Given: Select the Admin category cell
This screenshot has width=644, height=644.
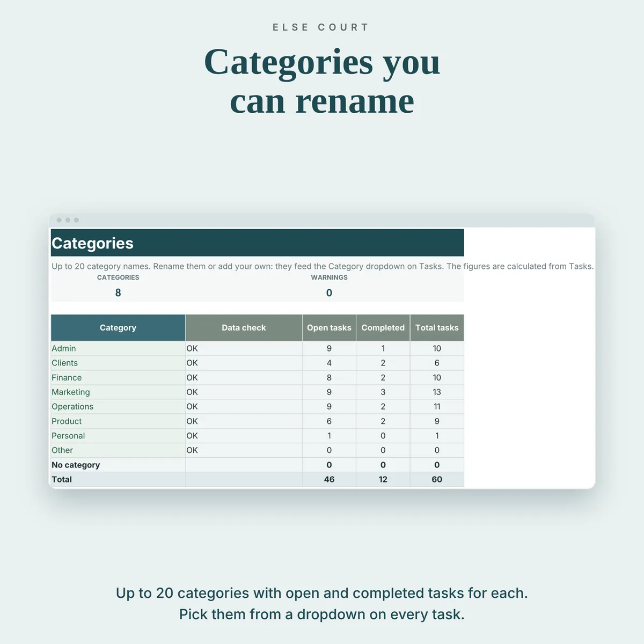Looking at the screenshot, I should tap(118, 348).
